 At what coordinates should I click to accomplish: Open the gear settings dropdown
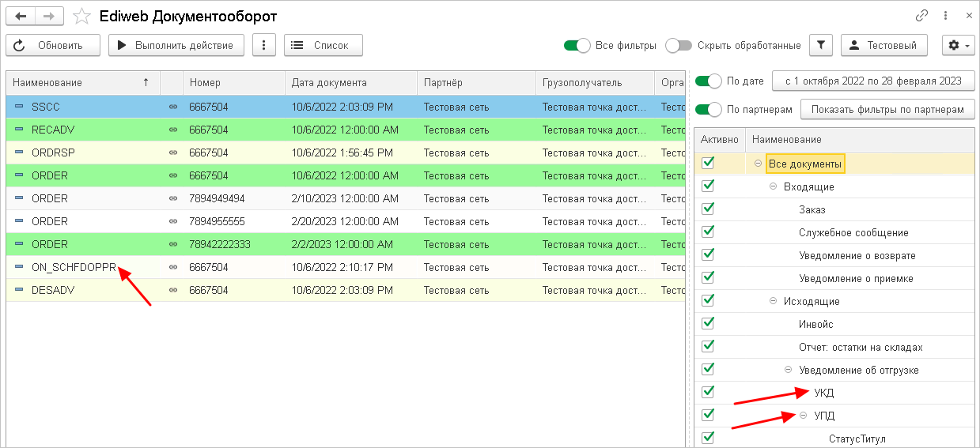pos(958,46)
